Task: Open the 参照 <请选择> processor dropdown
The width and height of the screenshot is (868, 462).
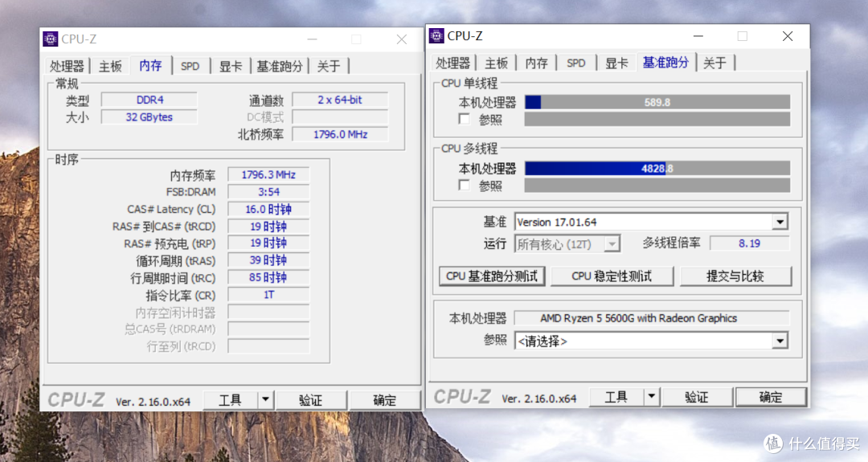Action: tap(780, 341)
